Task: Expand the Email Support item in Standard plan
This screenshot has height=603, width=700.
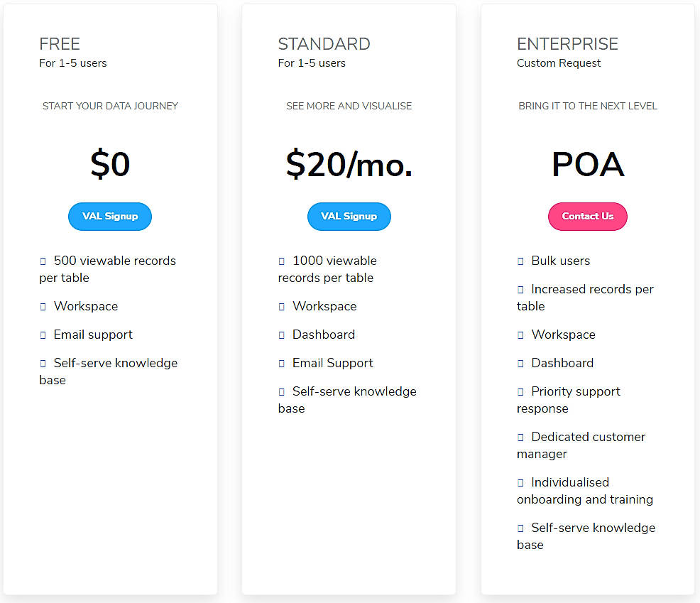Action: click(x=281, y=362)
